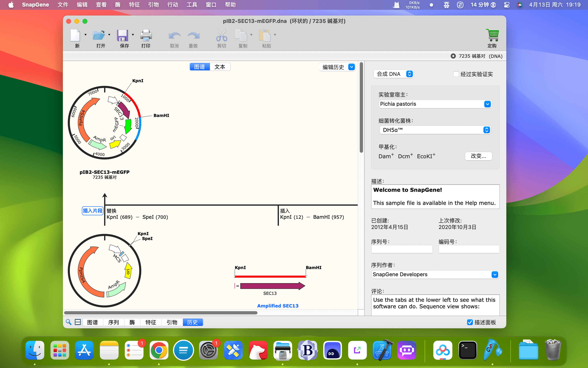This screenshot has width=588, height=368.
Task: Open the Trash in the dock
Action: [x=553, y=350]
